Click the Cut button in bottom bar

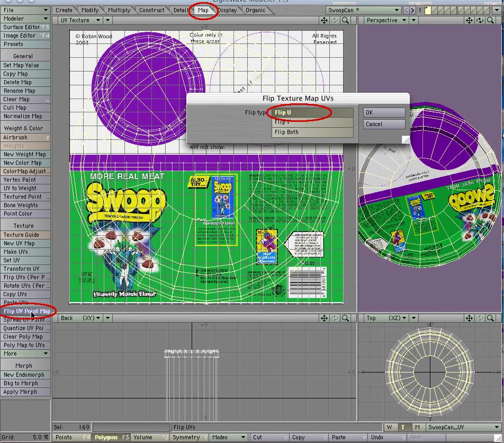coord(269,437)
